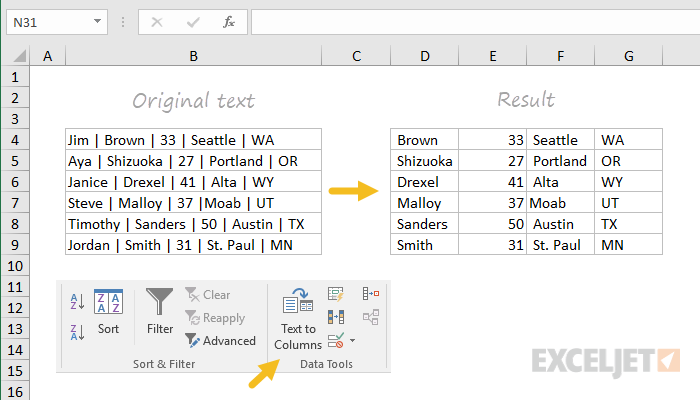Click the 'Brown' result cell
This screenshot has height=400, width=700.
click(425, 140)
